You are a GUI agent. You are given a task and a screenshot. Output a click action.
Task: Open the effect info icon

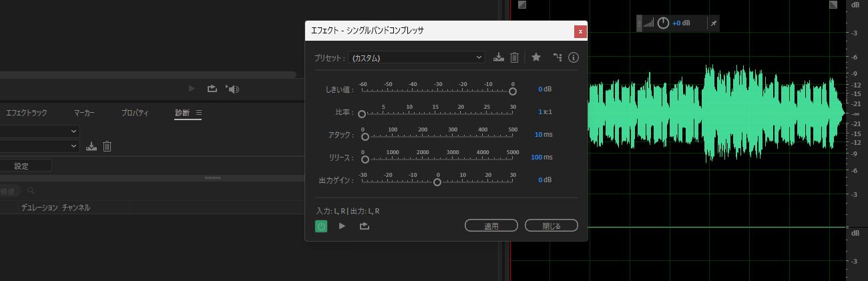pyautogui.click(x=573, y=57)
